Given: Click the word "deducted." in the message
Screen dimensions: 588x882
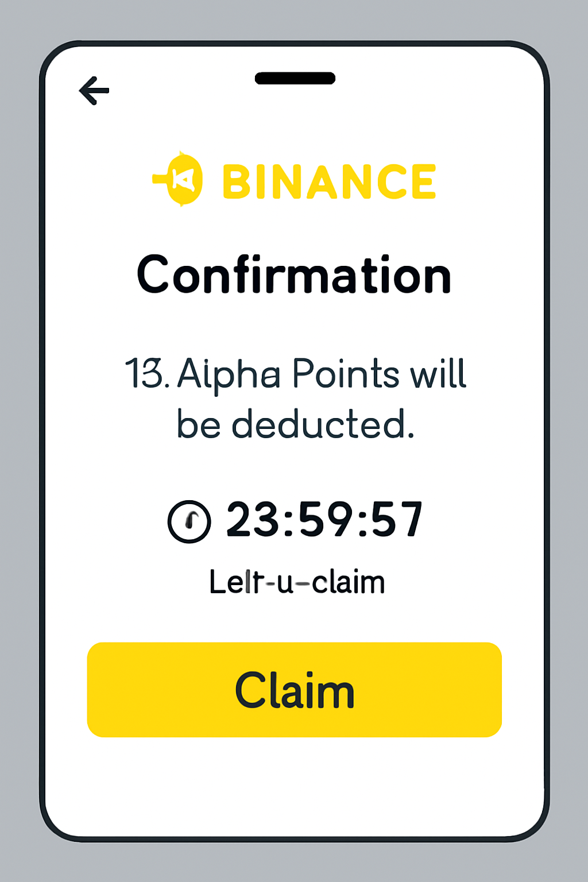Looking at the screenshot, I should pos(323,425).
